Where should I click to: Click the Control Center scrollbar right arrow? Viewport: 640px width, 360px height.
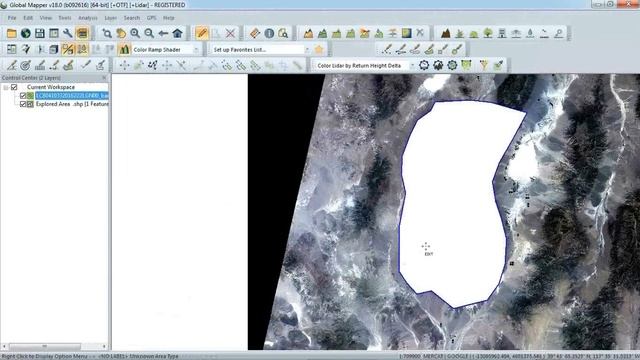point(104,346)
